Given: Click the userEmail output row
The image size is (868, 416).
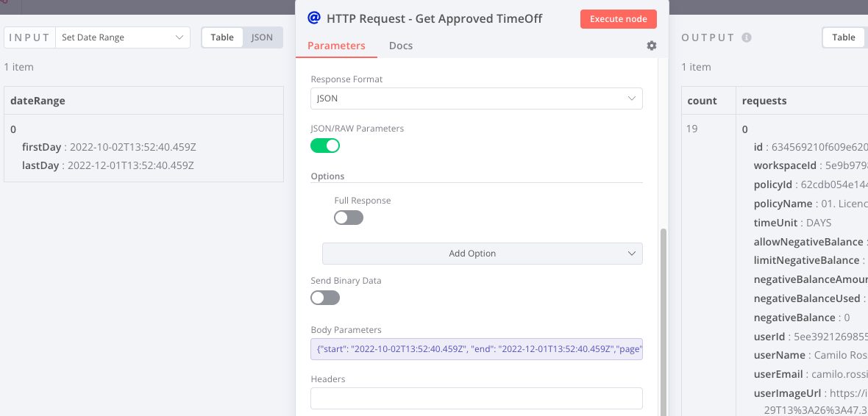Looking at the screenshot, I should click(811, 374).
